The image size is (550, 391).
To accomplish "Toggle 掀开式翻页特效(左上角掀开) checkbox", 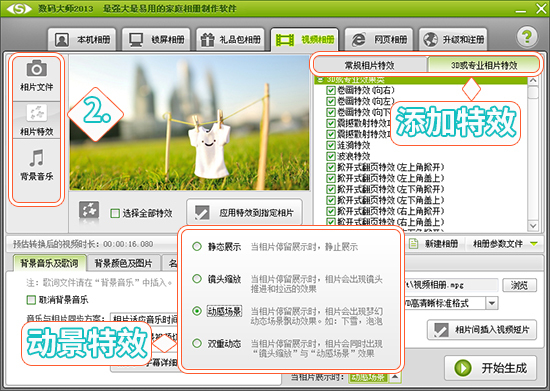I will (x=330, y=167).
